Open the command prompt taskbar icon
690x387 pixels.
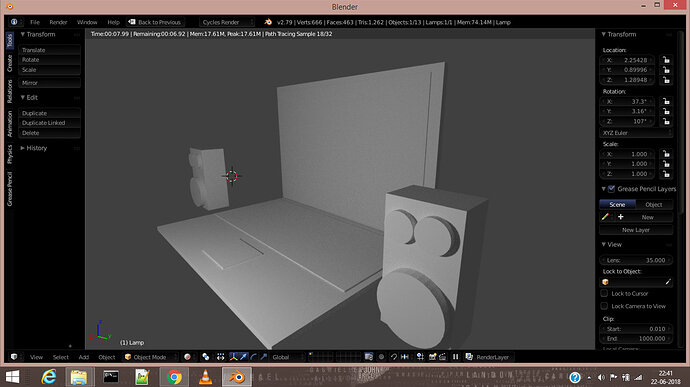click(110, 377)
